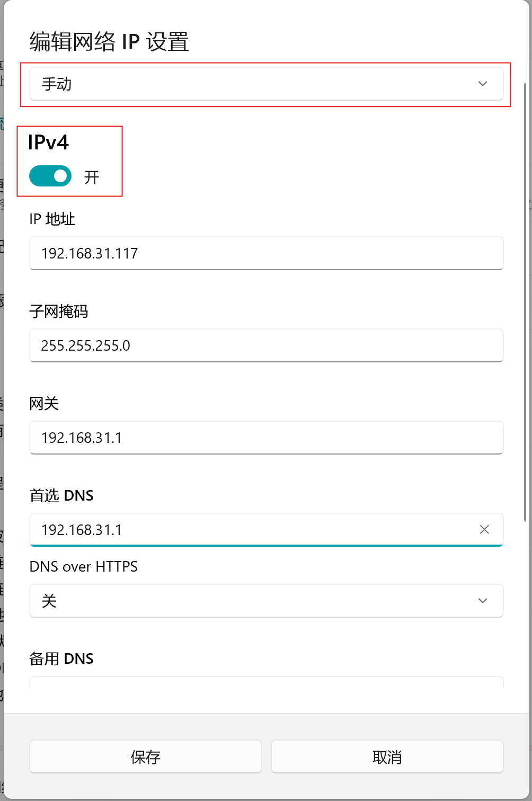Click the chevron arrow on the DNS over HTTPS dropdown
Viewport: 532px width, 801px height.
[482, 601]
